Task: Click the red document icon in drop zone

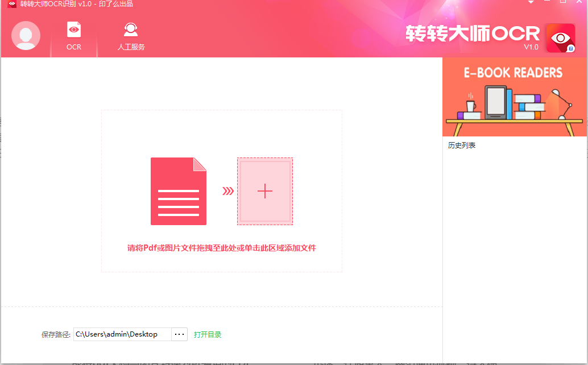Action: pyautogui.click(x=179, y=192)
